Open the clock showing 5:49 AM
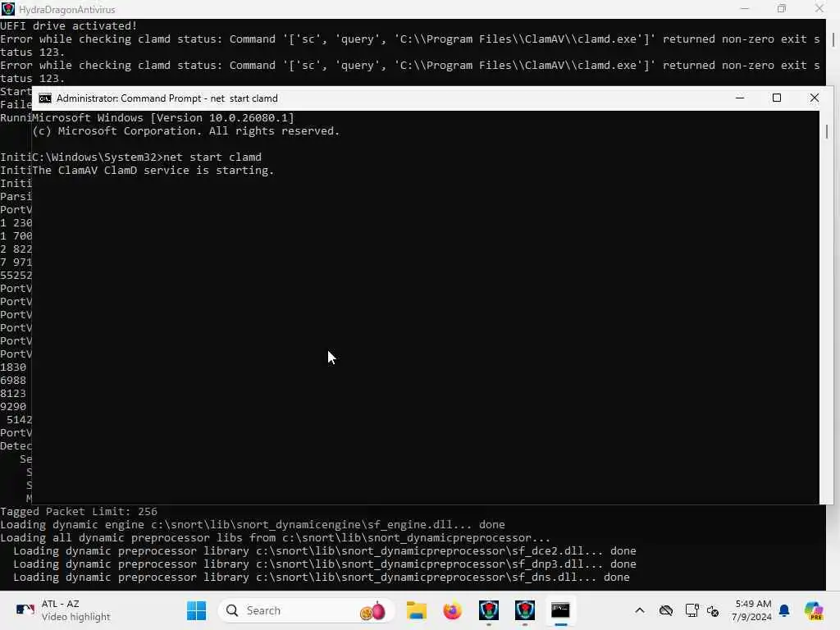This screenshot has height=630, width=840. coord(753,610)
